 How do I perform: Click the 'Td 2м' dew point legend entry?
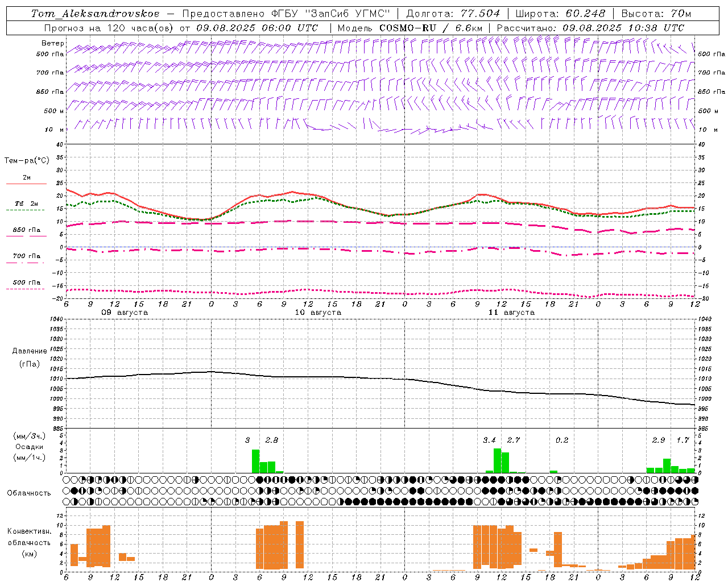(x=26, y=203)
